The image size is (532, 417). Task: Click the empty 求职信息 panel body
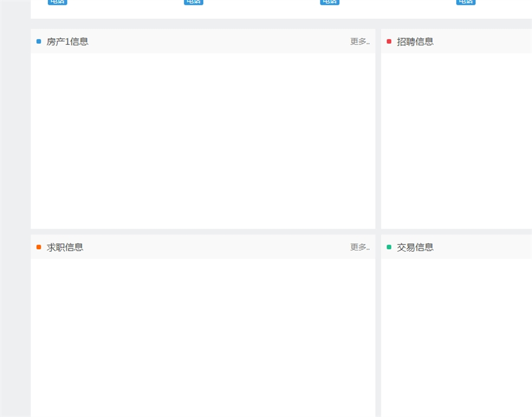[203, 337]
